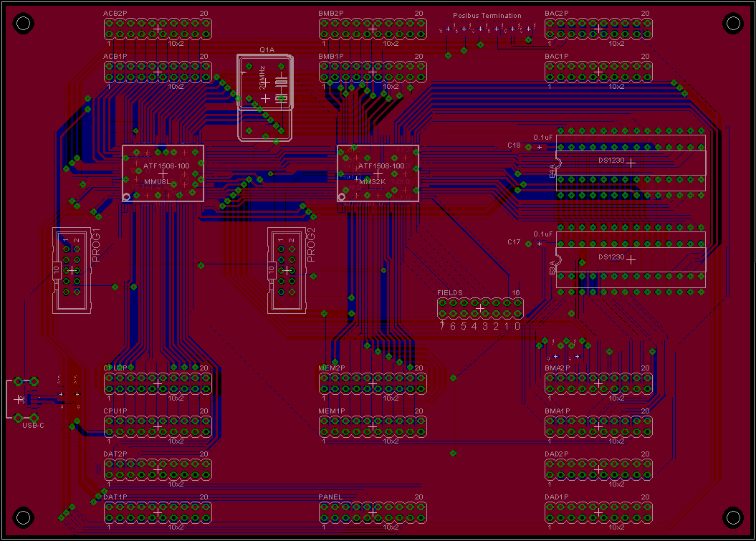Click the FIELDS connector label
Image resolution: width=756 pixels, height=541 pixels.
[x=450, y=292]
